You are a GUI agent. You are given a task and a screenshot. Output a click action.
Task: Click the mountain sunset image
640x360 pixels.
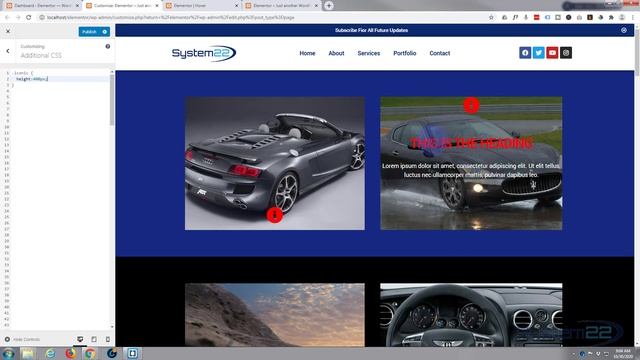click(x=275, y=315)
